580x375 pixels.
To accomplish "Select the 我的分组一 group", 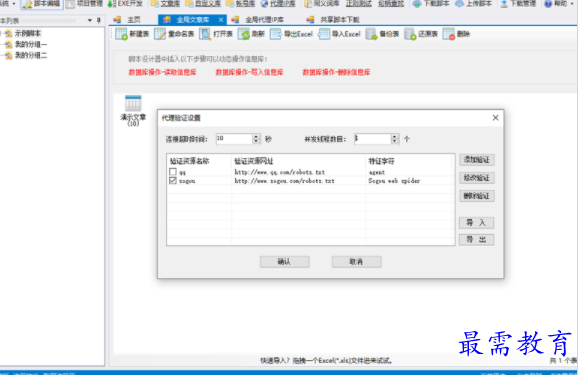I will coord(31,44).
